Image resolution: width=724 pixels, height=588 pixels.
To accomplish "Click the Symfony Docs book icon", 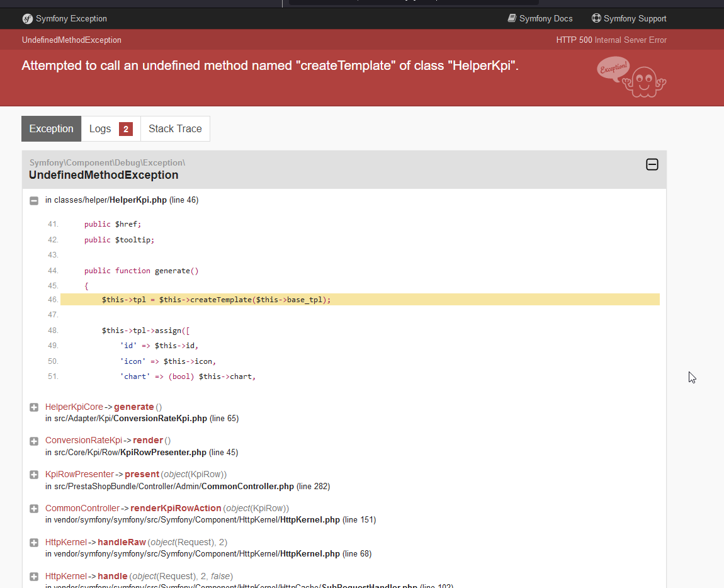I will point(512,18).
